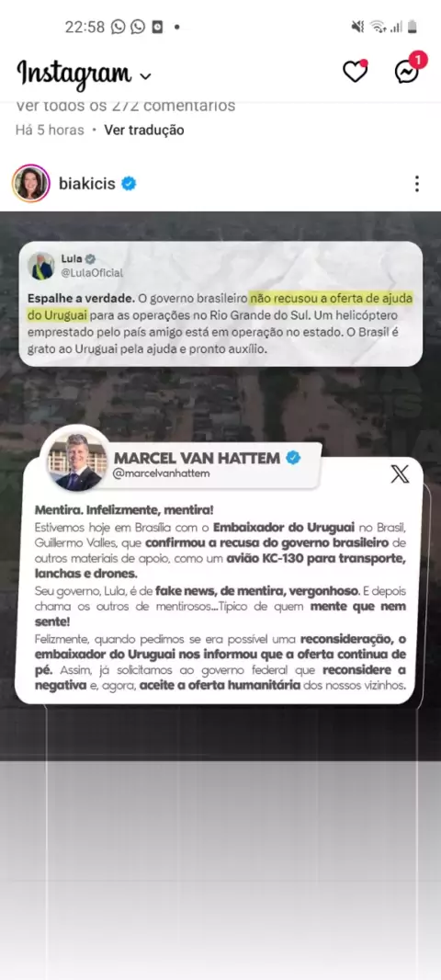The width and height of the screenshot is (441, 980).
Task: Tap the battery status icon
Action: coord(412,27)
